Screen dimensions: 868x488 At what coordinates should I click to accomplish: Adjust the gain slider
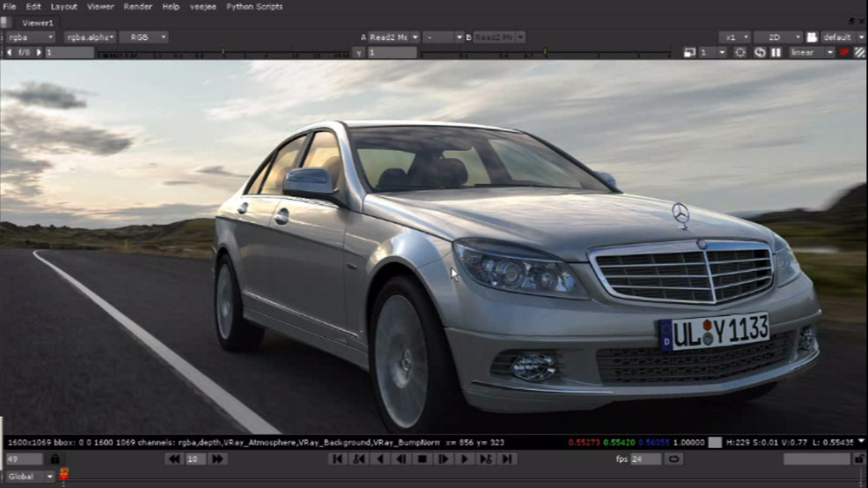tap(222, 53)
